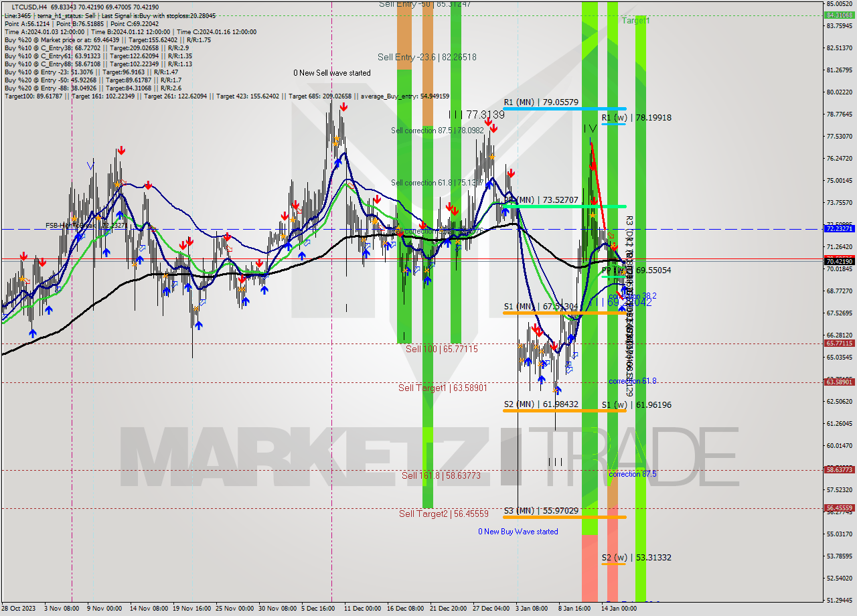Click the 51.29445 price axis value
This screenshot has width=857, height=616.
tap(839, 600)
